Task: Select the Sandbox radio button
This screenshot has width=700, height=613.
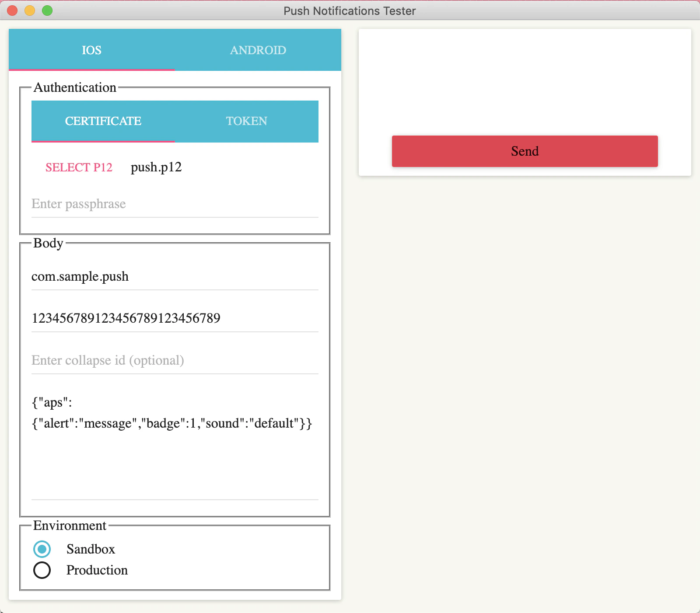Action: [x=42, y=549]
